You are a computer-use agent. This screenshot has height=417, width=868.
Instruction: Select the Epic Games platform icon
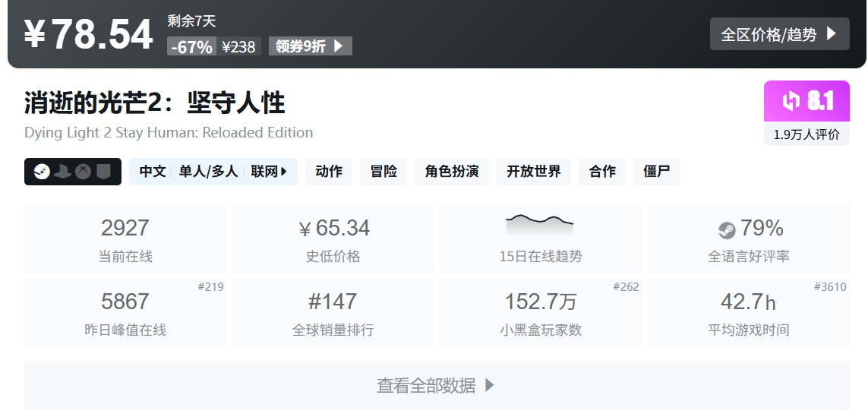(x=103, y=172)
